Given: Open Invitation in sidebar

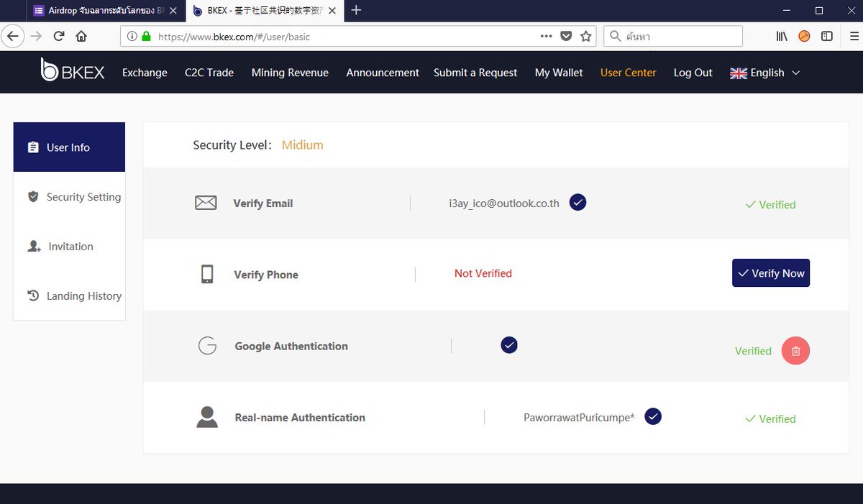Looking at the screenshot, I should click(x=69, y=247).
